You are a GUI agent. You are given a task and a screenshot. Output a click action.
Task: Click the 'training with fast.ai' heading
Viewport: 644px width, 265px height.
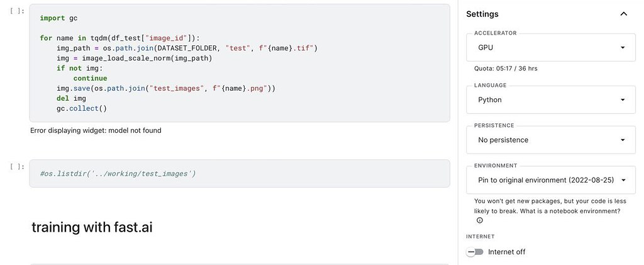click(92, 227)
